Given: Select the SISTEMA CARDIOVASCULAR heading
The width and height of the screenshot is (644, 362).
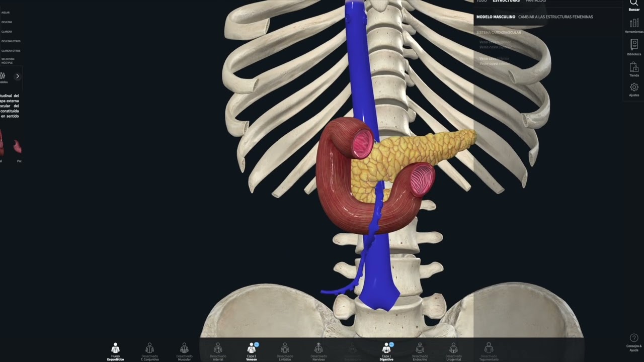Looking at the screenshot, I should (x=499, y=32).
